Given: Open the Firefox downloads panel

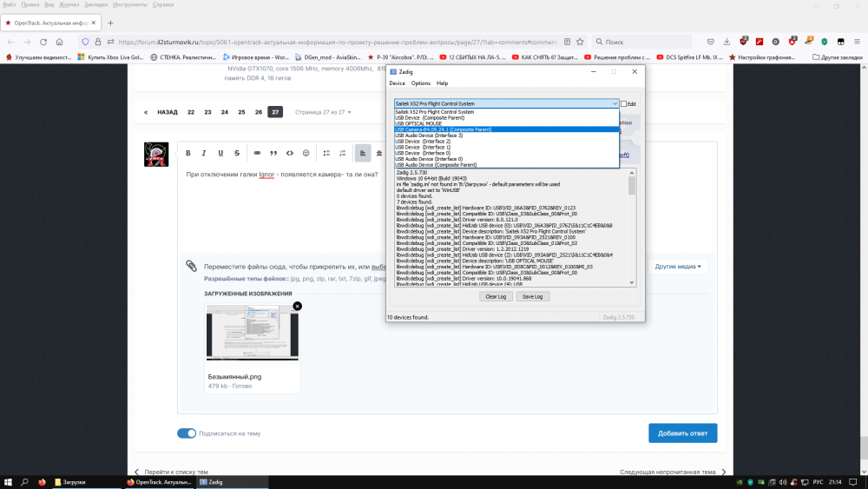Looking at the screenshot, I should click(727, 42).
